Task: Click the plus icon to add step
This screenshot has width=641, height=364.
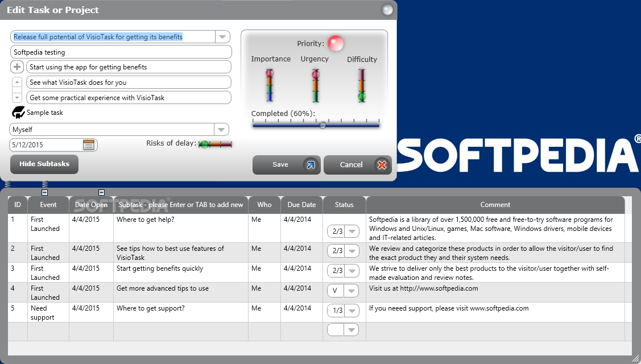Action: tap(16, 67)
